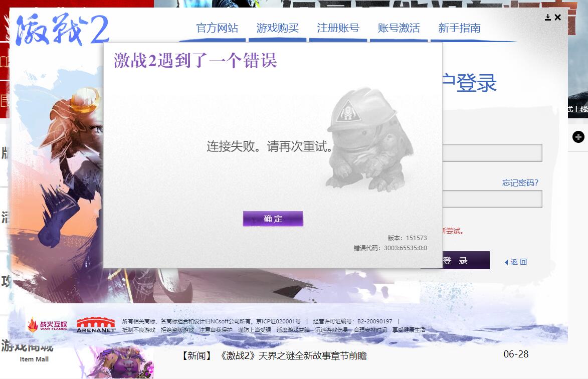This screenshot has width=588, height=379.
Task: Click the black plus icon on the webpage
Action: tap(578, 137)
